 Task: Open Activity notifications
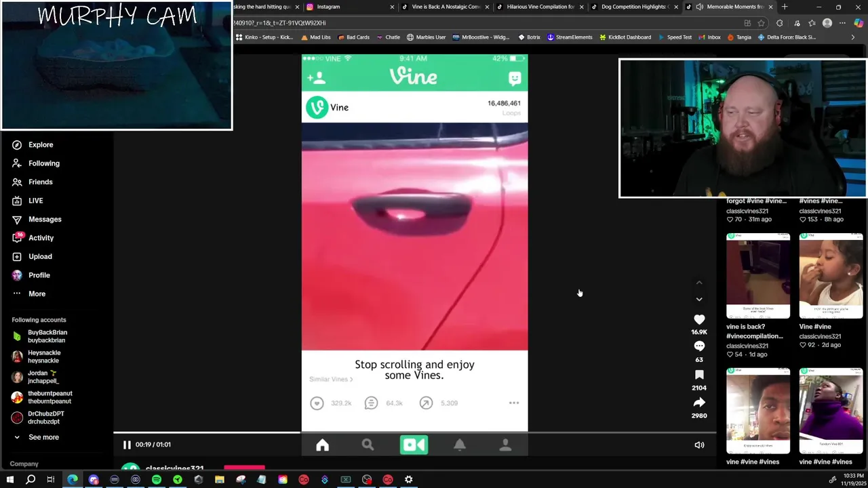32,238
